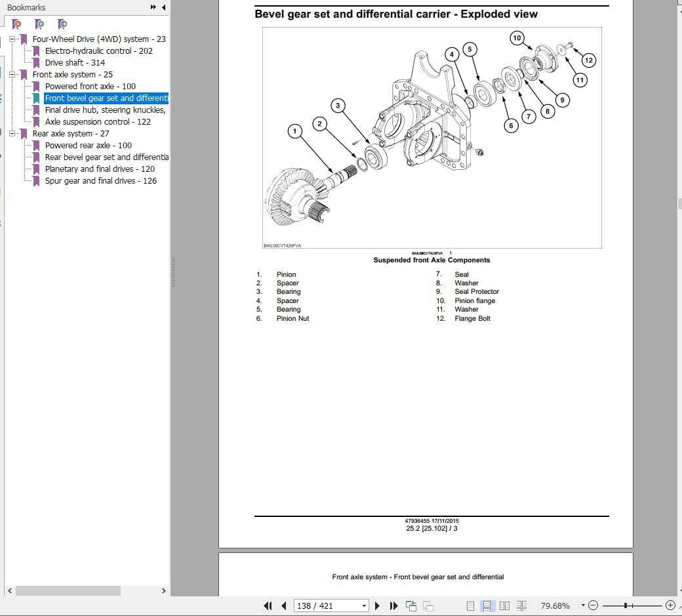Screen dimensions: 682x616
Task: Open Electro-hydraulic control - 202 bookmark
Action: (99, 51)
